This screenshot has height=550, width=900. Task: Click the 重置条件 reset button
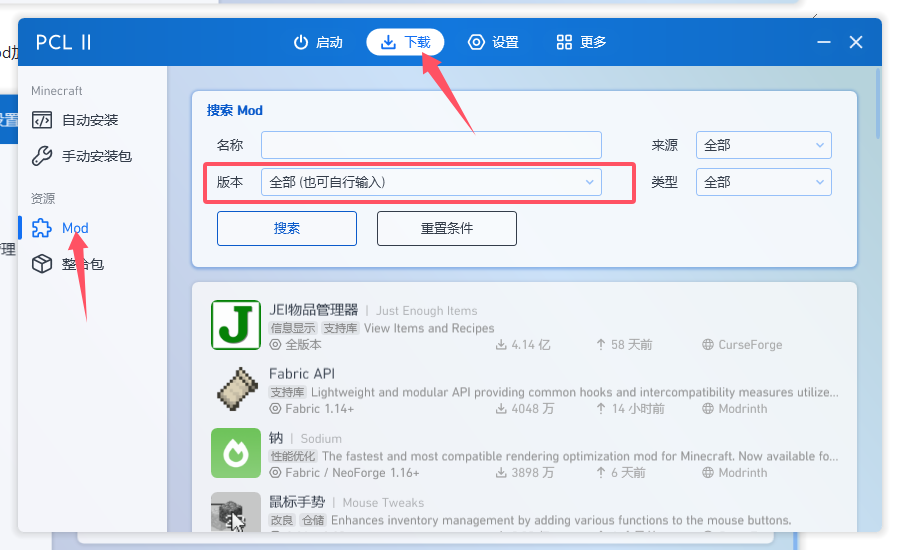(x=446, y=228)
